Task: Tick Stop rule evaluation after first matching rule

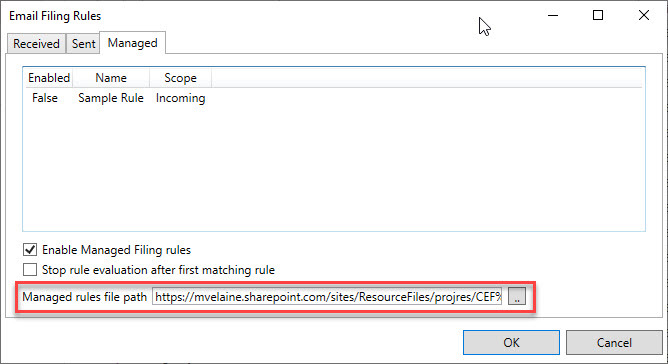Action: 30,270
